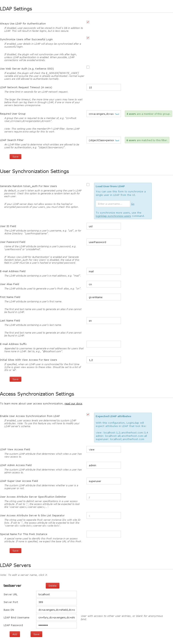Enable Use Web Server Auth checkbox
This screenshot has height=644, width=173.
coord(88,67)
